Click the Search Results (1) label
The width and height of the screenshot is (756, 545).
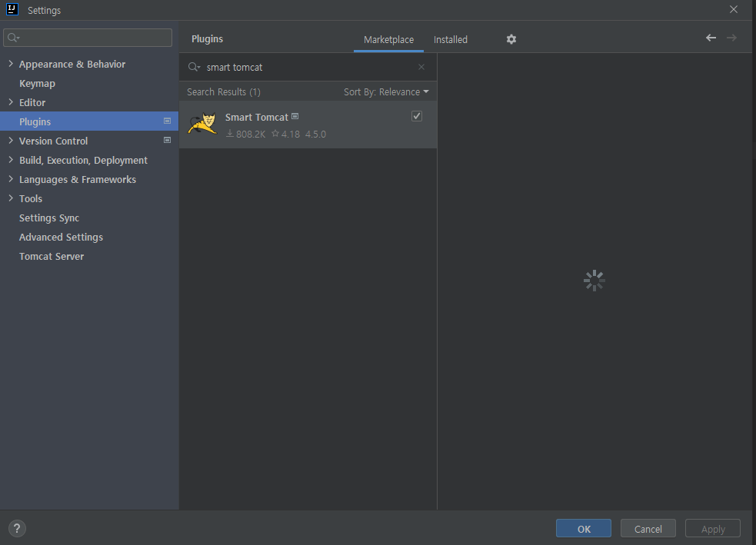[x=224, y=92]
